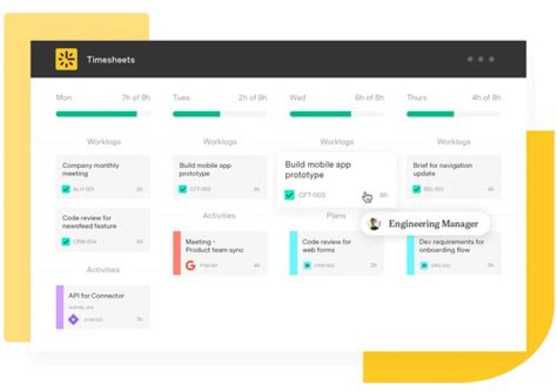This screenshot has width=557, height=392.
Task: Click plan icon on Dev requirements card
Action: coord(424,265)
